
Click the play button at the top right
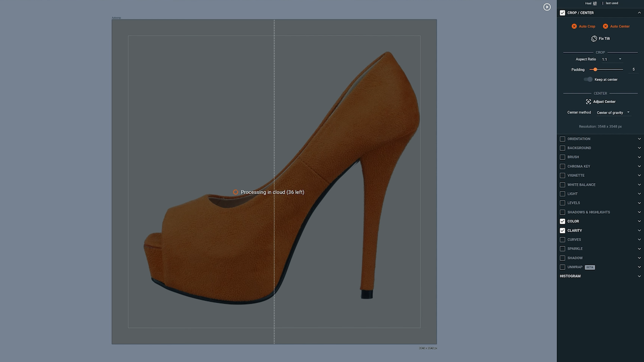pyautogui.click(x=547, y=7)
